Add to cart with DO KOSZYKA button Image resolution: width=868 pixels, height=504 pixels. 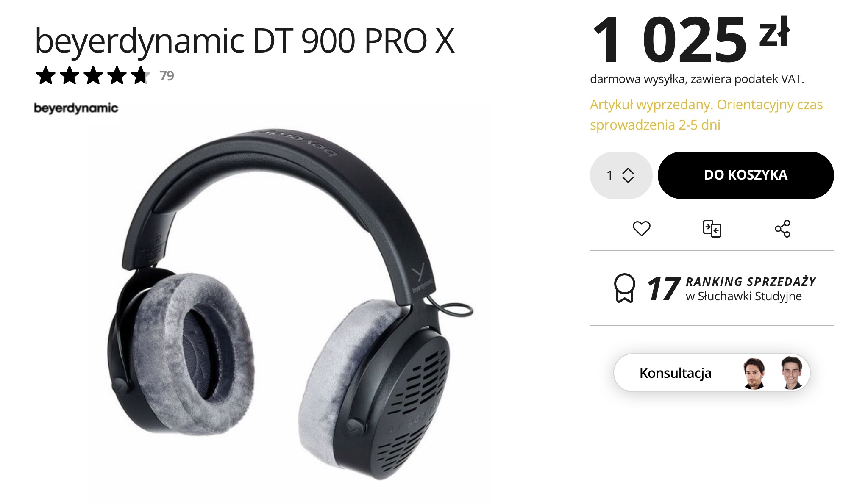(x=746, y=175)
